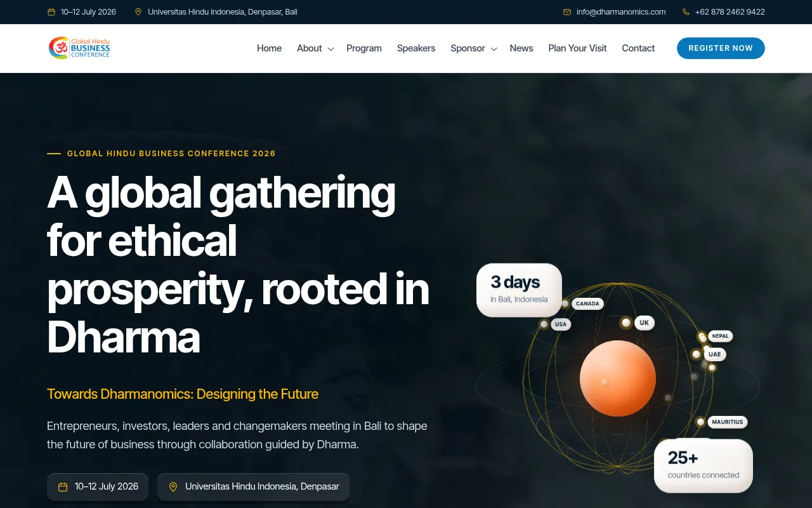Click the Universitas Hindu Indonesia, Denpasar chip
This screenshot has width=812, height=508.
(253, 487)
